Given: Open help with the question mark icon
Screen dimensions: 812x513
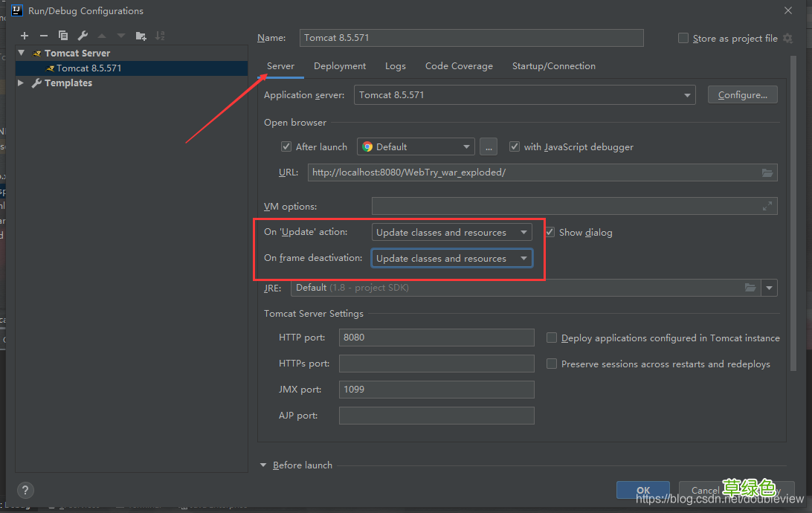Looking at the screenshot, I should (x=25, y=490).
